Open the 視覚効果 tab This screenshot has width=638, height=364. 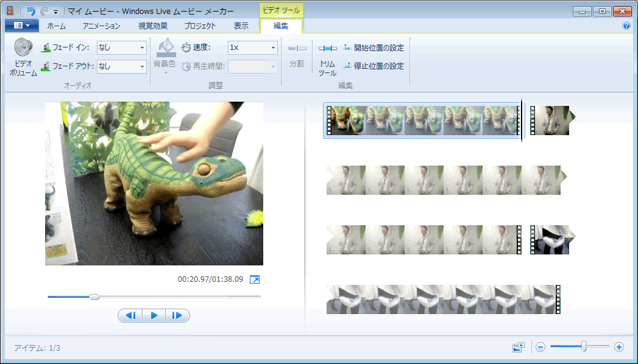[x=152, y=26]
